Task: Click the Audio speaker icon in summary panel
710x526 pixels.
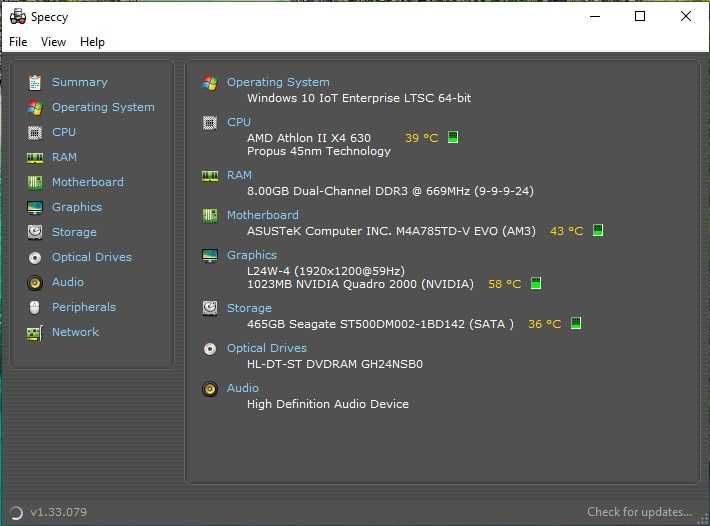Action: pyautogui.click(x=210, y=388)
